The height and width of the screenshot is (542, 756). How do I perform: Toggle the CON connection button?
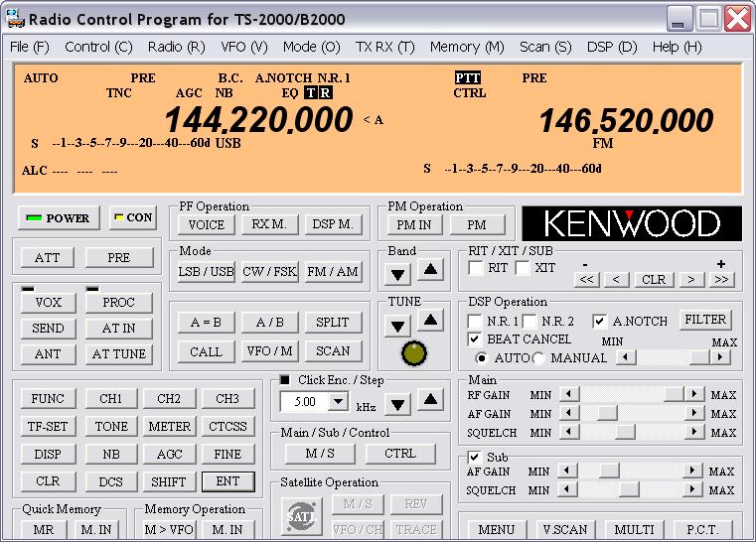click(133, 217)
